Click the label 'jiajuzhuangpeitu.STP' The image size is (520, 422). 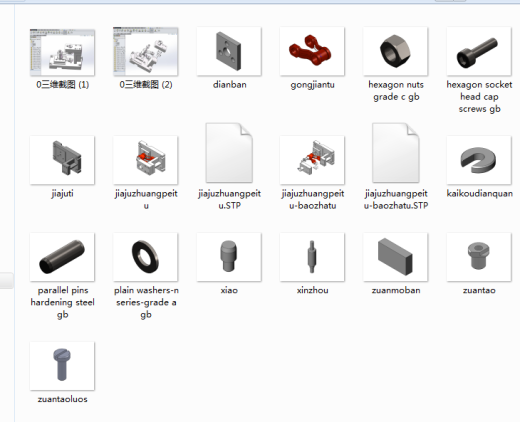(229, 199)
